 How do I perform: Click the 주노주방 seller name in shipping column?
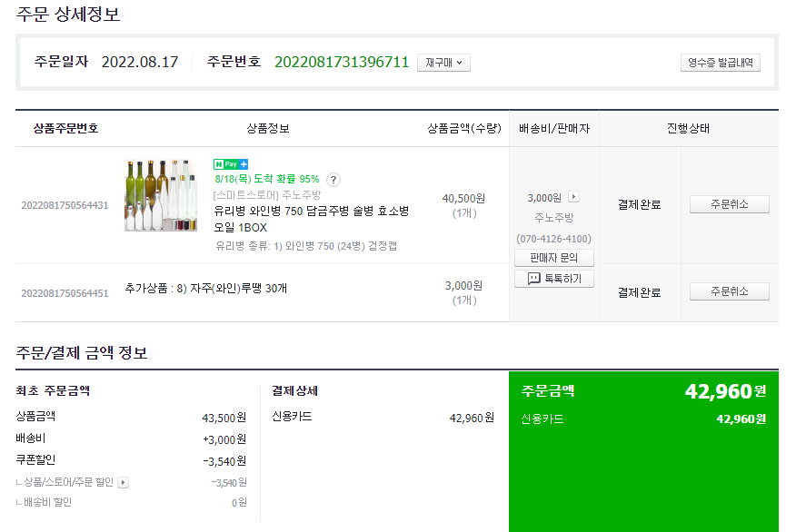tap(554, 218)
